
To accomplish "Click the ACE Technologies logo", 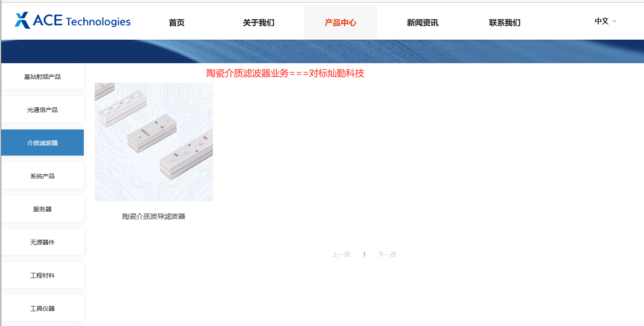I will point(72,21).
